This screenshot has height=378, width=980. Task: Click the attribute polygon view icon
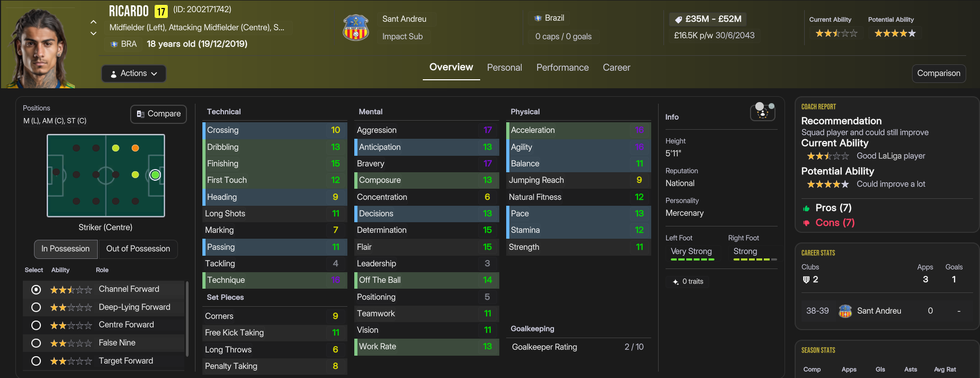(763, 112)
